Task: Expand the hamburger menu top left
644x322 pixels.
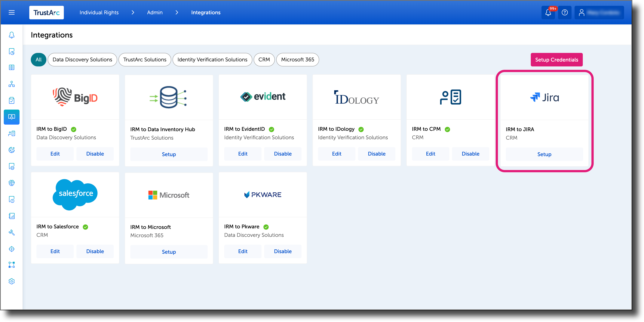Action: coord(11,13)
